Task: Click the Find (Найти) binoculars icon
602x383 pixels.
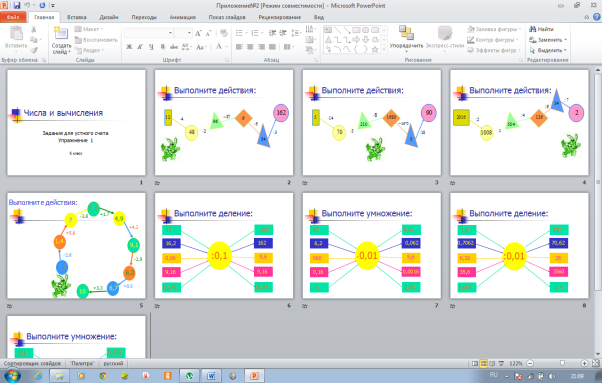Action: [x=533, y=29]
